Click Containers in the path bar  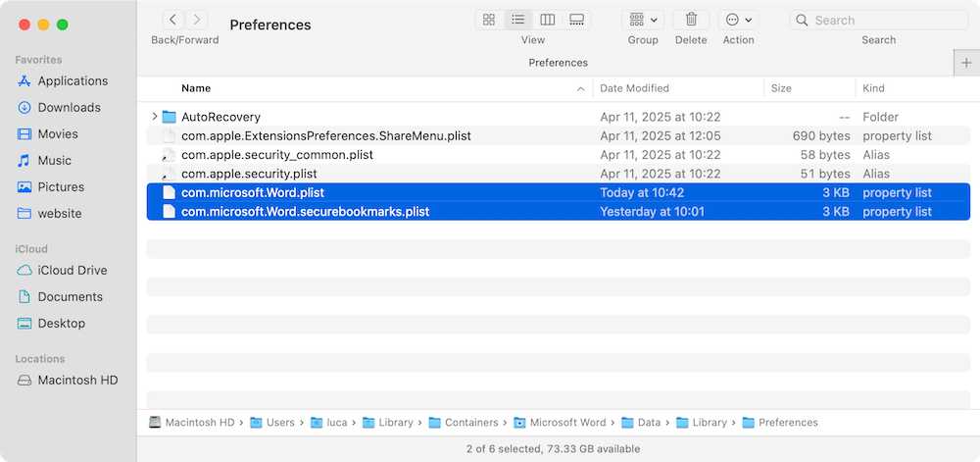(x=464, y=423)
